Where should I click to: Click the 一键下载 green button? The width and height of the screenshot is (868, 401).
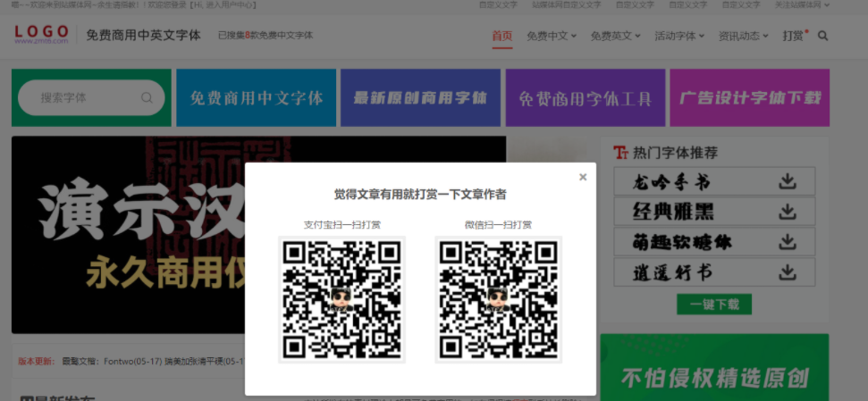(x=714, y=305)
